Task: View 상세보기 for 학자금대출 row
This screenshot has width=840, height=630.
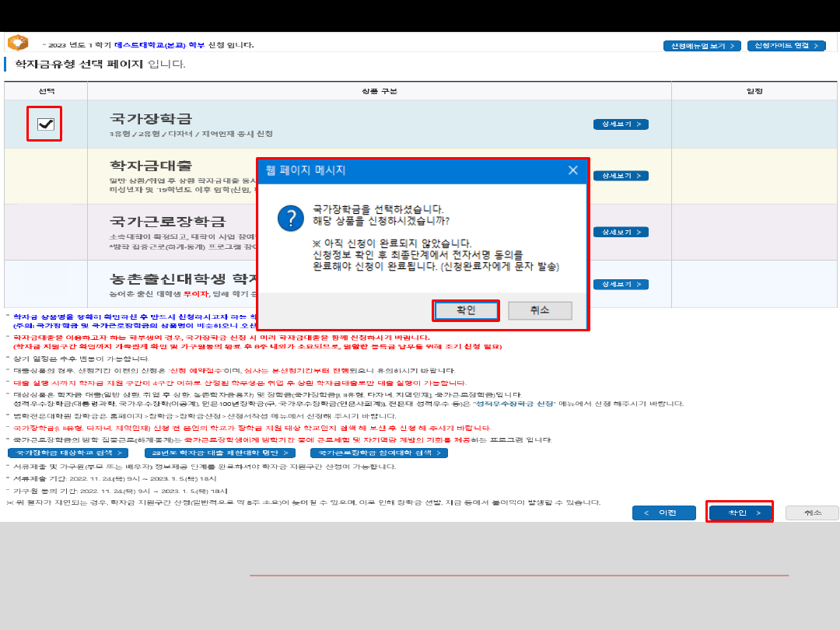Action: coord(620,176)
